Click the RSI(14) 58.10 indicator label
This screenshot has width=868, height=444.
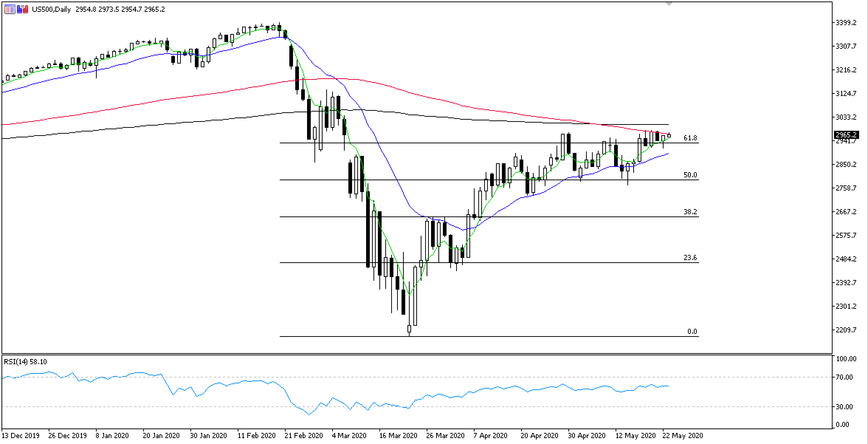point(25,362)
